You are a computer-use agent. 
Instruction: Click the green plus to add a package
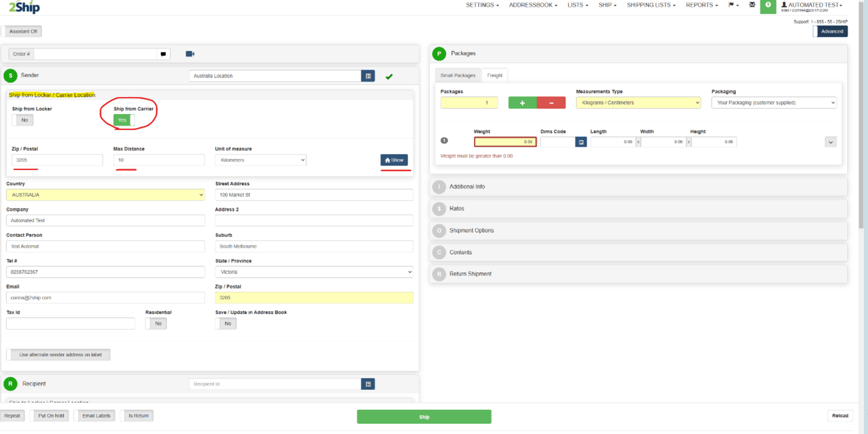[522, 102]
